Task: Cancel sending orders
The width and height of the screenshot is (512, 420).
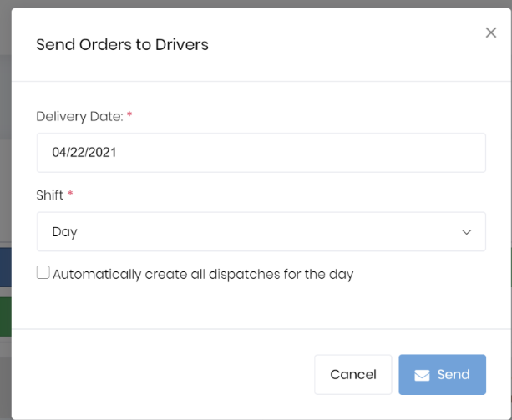Action: pos(353,375)
